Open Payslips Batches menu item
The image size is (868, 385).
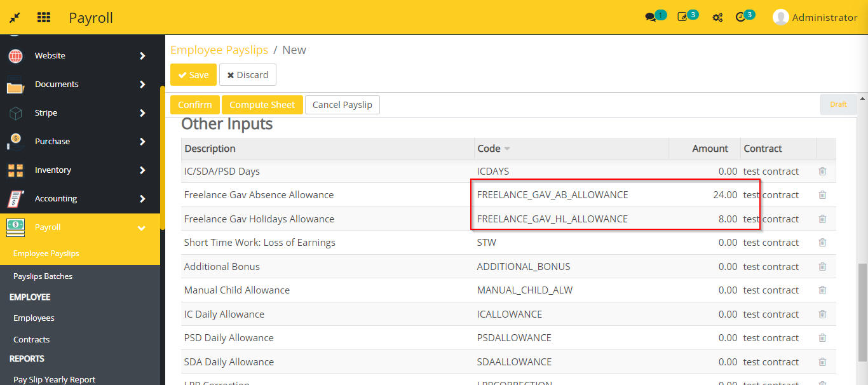click(43, 276)
